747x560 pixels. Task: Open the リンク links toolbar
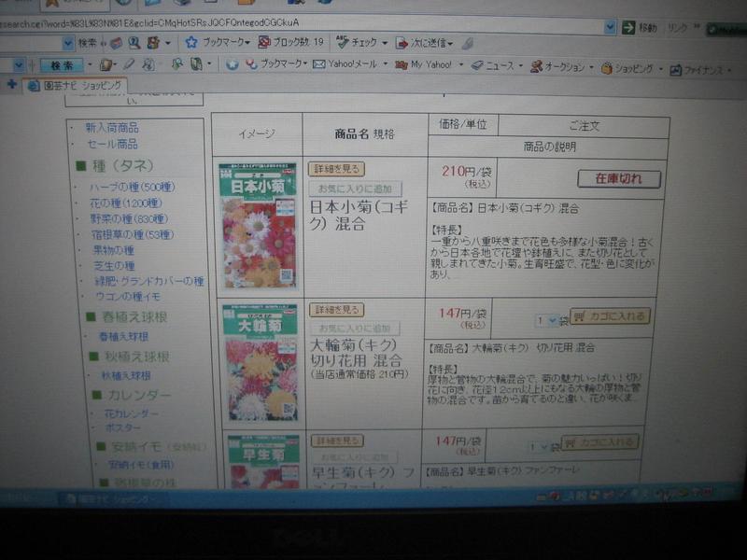677,28
